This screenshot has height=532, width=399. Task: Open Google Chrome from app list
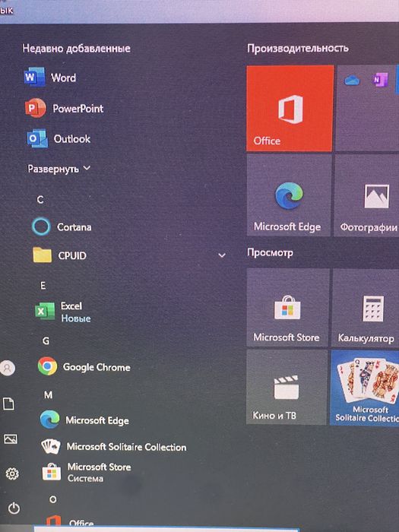coord(84,367)
